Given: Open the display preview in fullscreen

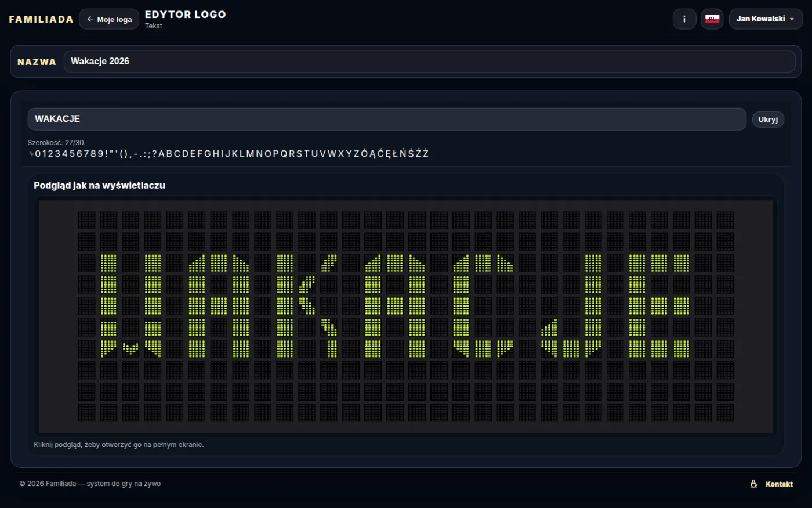Looking at the screenshot, I should [406, 317].
